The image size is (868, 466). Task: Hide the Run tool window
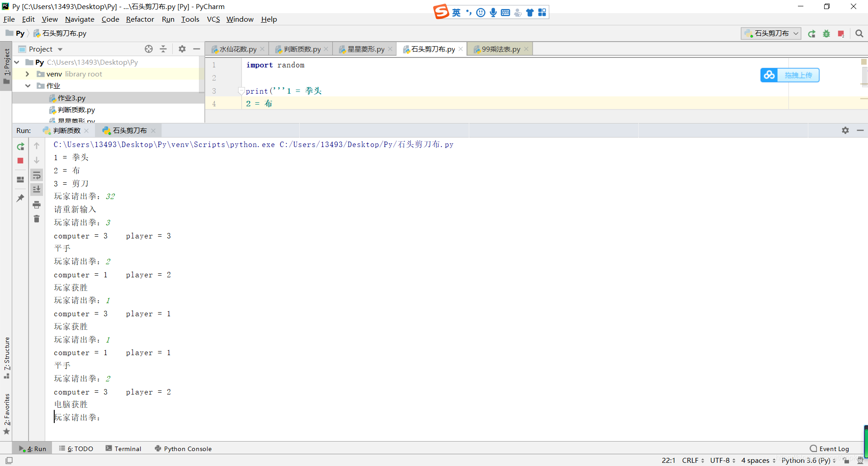[x=860, y=130]
